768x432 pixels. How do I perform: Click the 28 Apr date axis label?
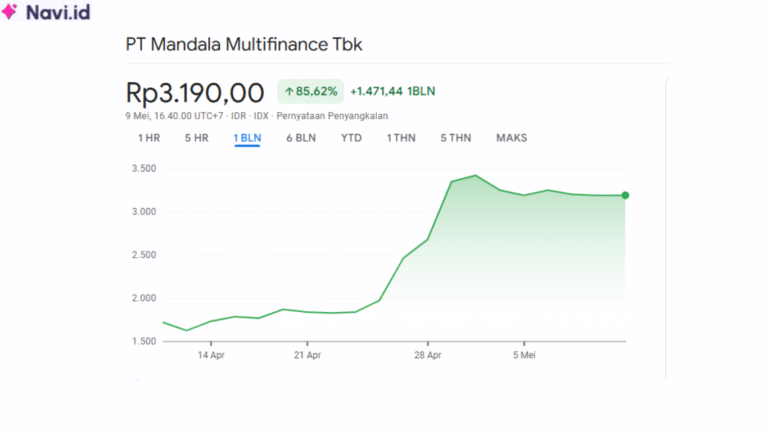click(x=428, y=355)
